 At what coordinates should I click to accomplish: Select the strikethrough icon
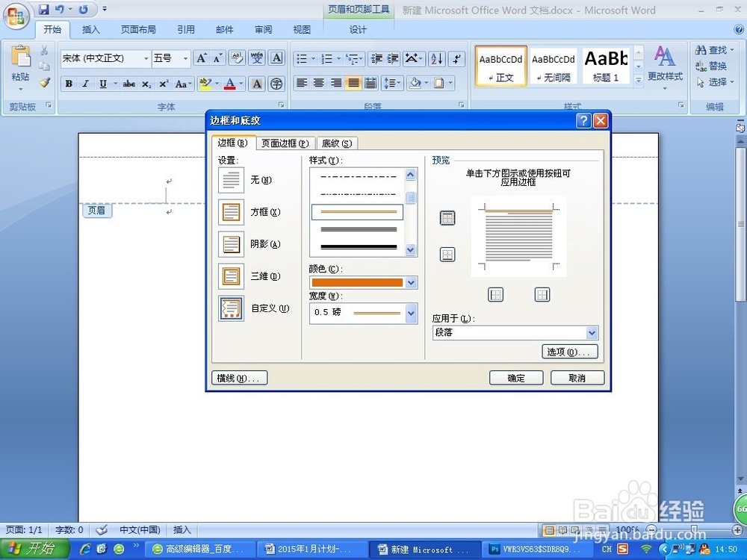tap(128, 84)
